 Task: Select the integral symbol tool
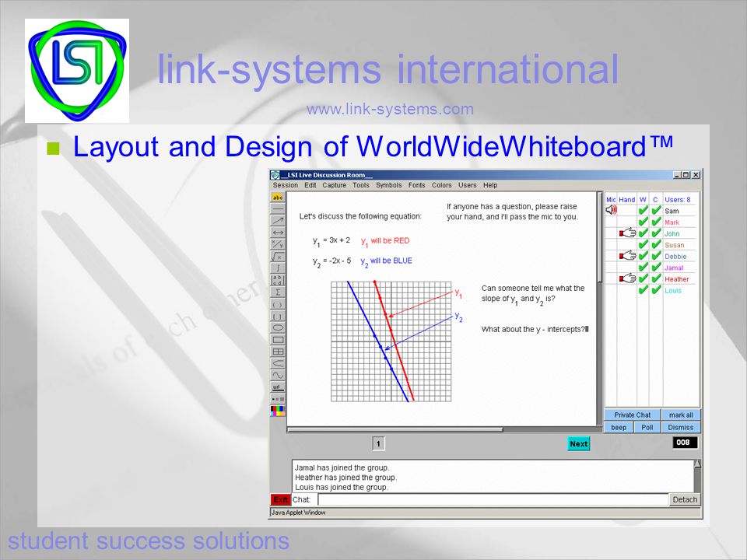(278, 268)
